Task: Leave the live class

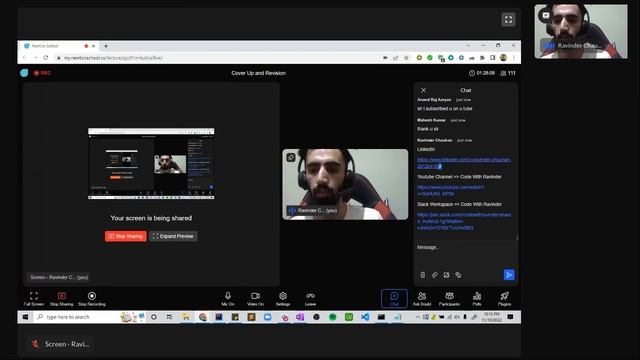Action: pyautogui.click(x=310, y=299)
